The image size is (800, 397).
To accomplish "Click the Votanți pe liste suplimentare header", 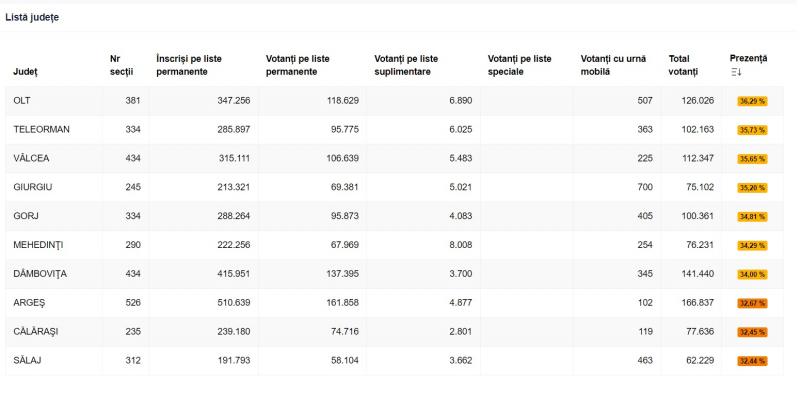I will point(406,65).
